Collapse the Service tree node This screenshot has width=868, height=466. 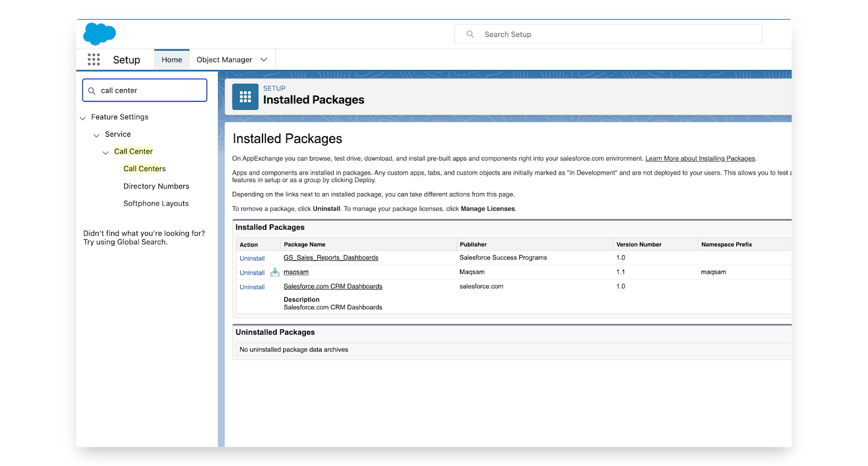pos(96,135)
